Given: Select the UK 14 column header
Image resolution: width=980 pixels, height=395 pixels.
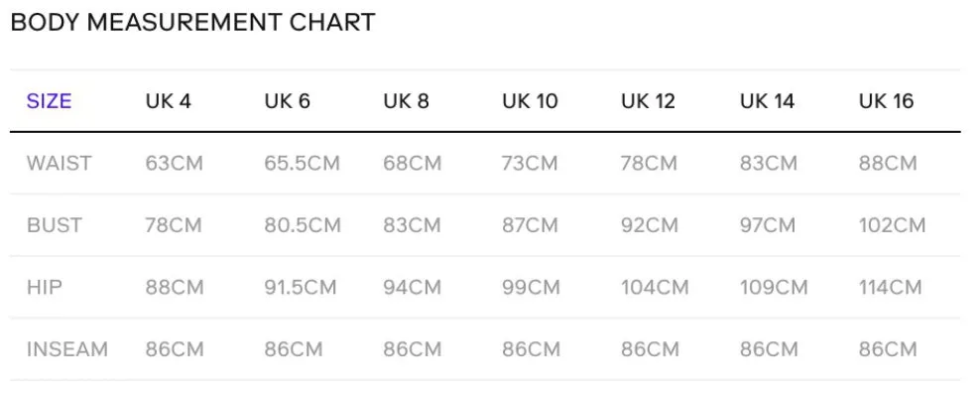Looking at the screenshot, I should [x=768, y=100].
